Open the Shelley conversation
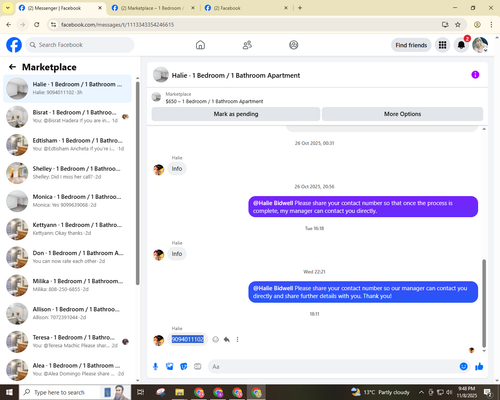500x400 pixels. (67, 173)
